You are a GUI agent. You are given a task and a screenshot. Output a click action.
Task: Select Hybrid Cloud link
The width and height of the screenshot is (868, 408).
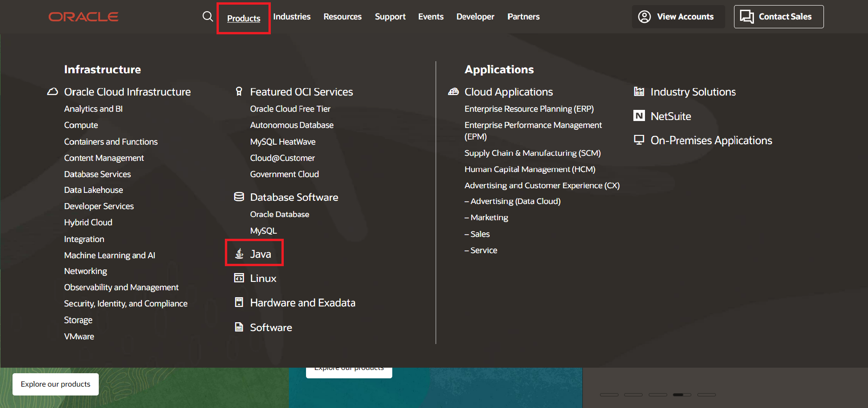coord(88,223)
